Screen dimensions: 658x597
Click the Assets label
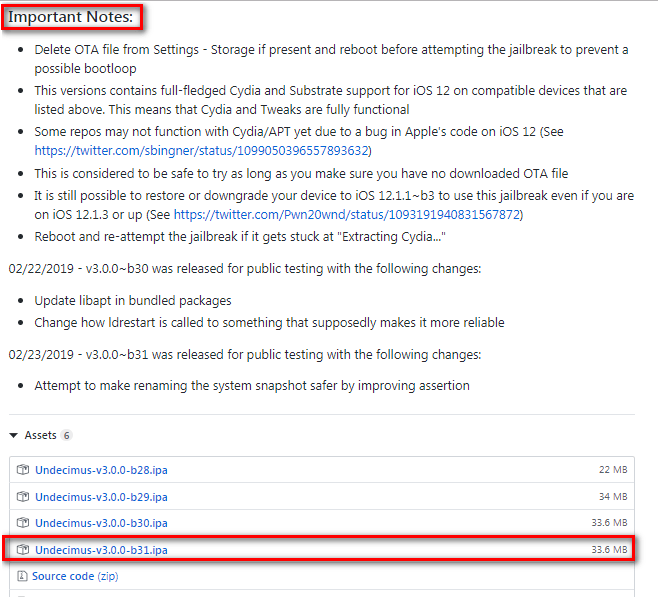tap(40, 435)
